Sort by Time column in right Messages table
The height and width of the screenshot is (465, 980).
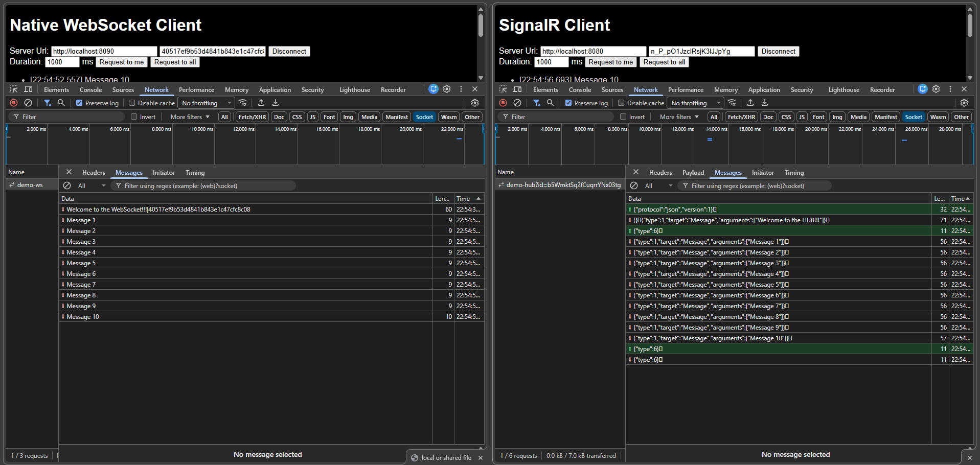(x=960, y=198)
